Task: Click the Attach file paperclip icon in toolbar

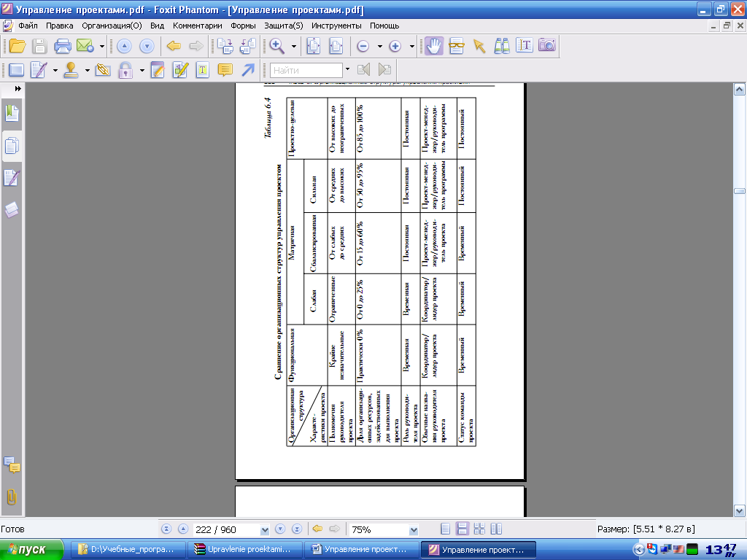Action: 103,71
